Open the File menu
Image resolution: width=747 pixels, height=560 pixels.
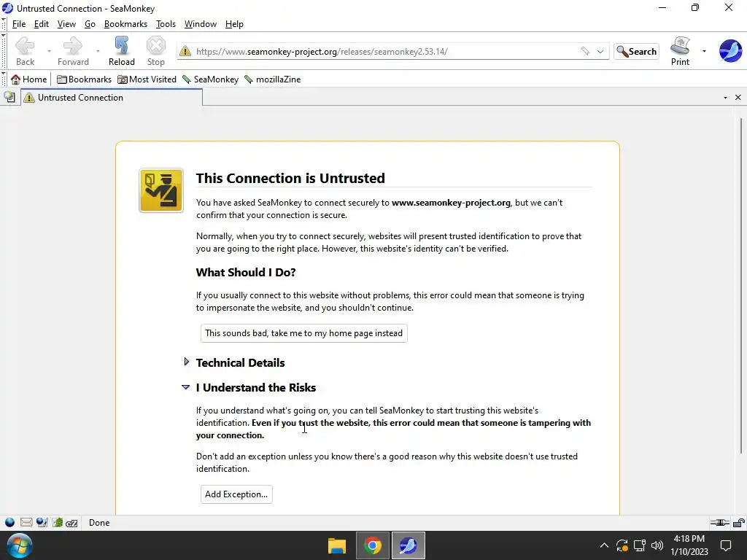point(19,24)
